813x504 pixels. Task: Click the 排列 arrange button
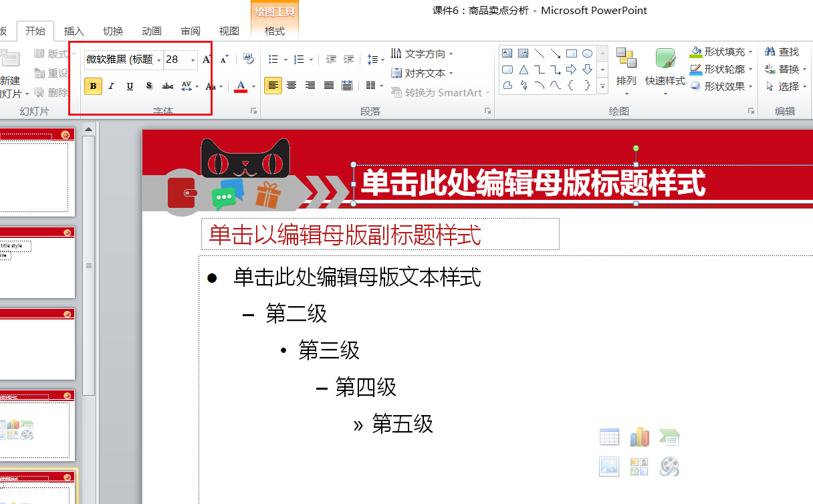pos(626,72)
